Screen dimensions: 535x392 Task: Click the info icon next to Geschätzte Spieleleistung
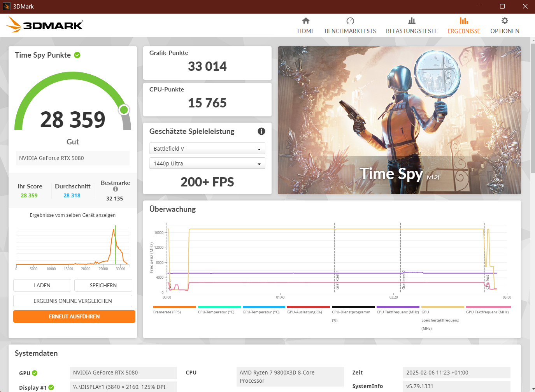click(261, 131)
